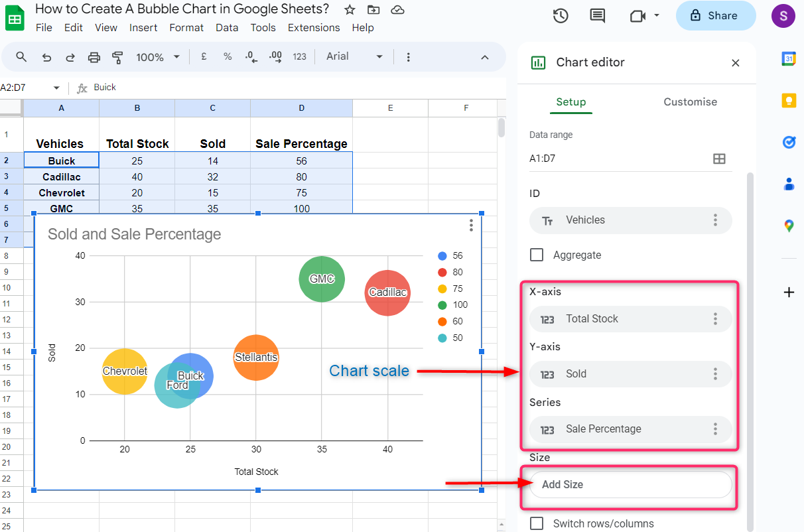Click the Add Size field
The width and height of the screenshot is (804, 532).
coord(630,484)
